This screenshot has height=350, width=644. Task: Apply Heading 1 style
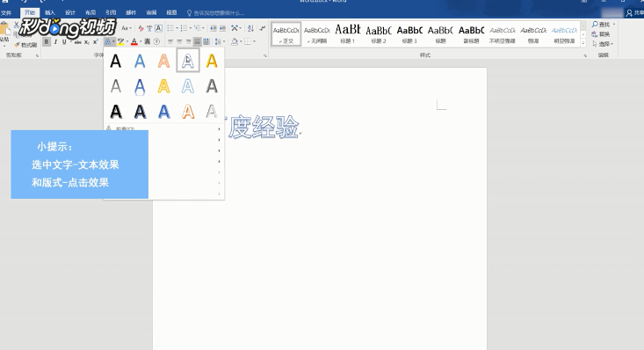pos(348,33)
